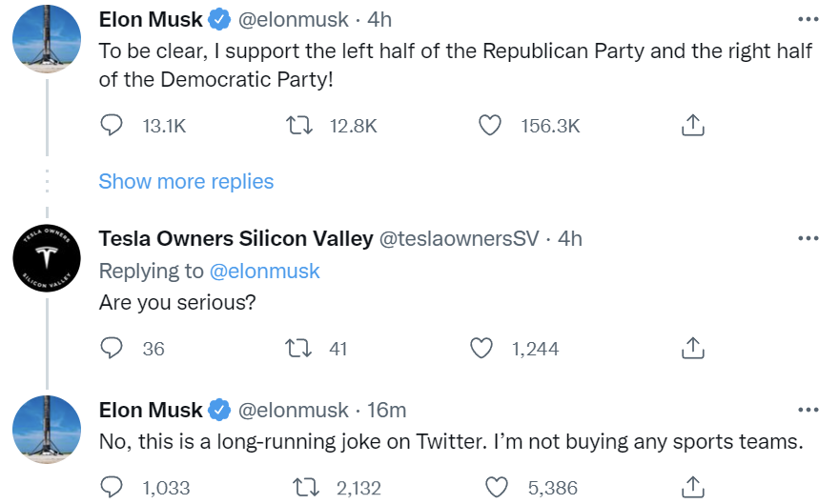Open the @elonmusk mention in Replying to

coord(264,271)
